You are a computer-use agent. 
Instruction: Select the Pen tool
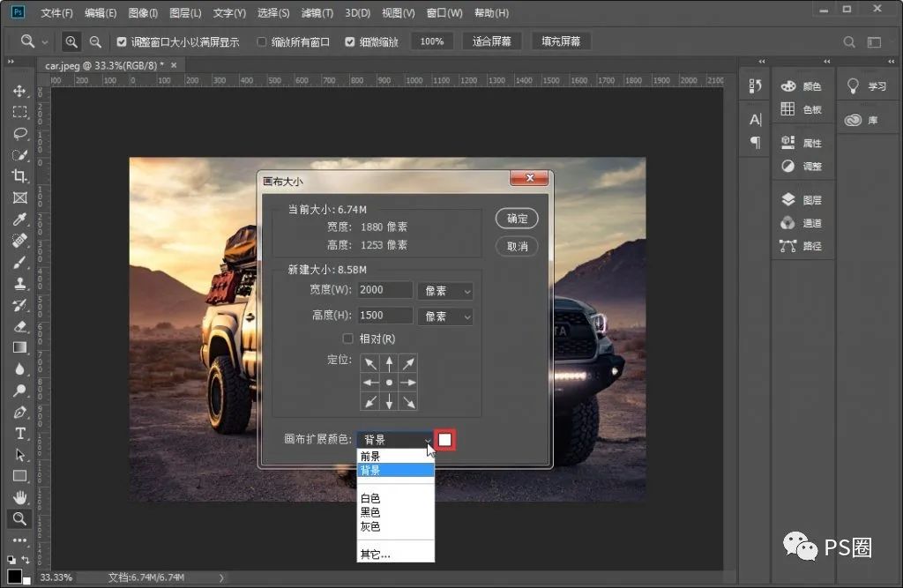click(x=19, y=413)
